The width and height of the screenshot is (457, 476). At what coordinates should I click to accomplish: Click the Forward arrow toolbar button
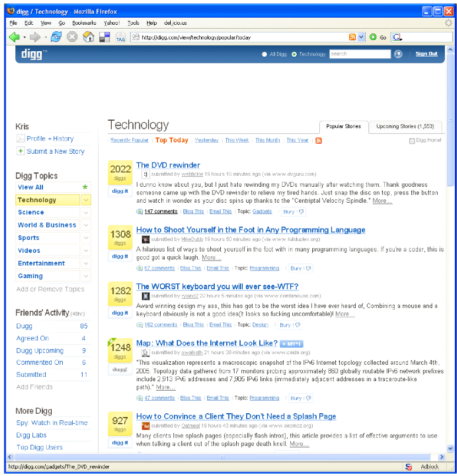(35, 37)
